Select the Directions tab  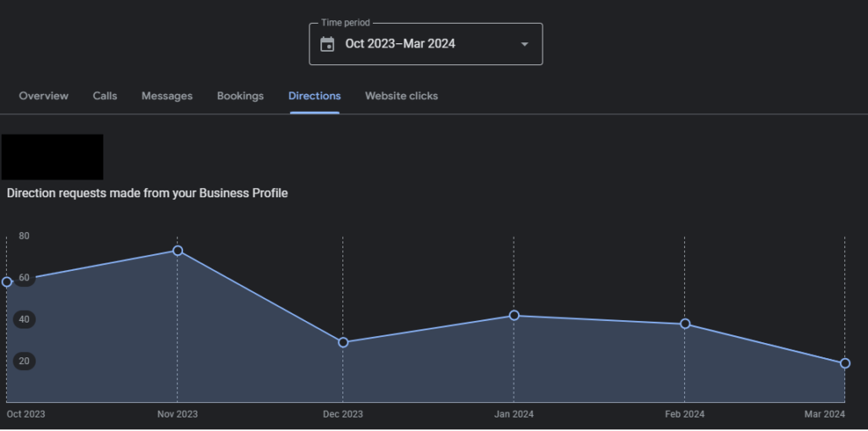[x=314, y=97]
